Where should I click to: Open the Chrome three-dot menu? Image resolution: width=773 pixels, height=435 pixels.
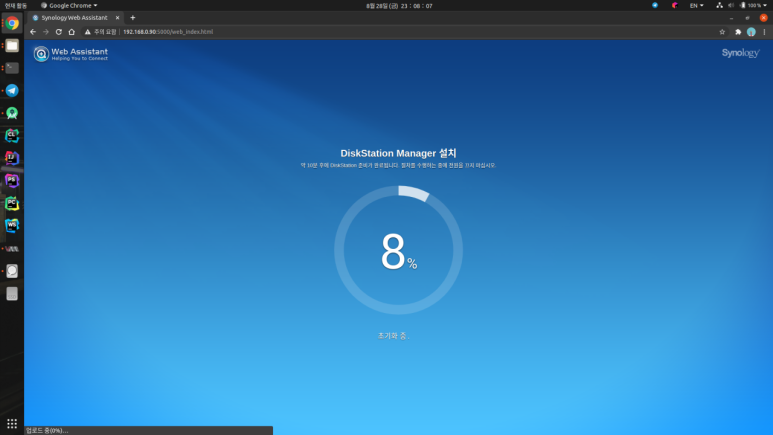(765, 32)
